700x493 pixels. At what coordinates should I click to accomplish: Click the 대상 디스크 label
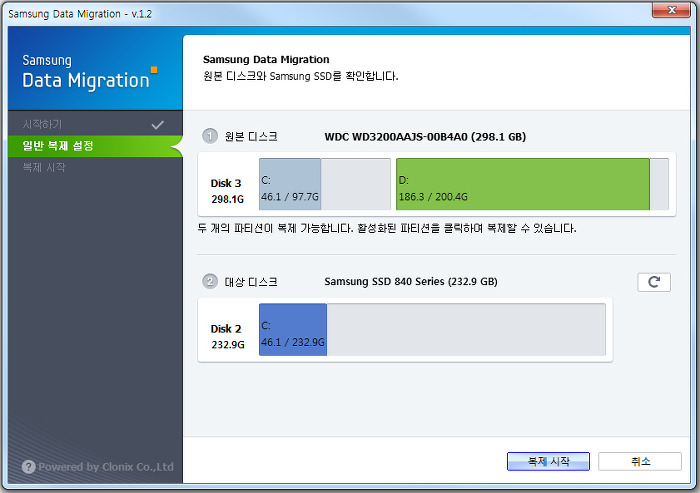[251, 282]
